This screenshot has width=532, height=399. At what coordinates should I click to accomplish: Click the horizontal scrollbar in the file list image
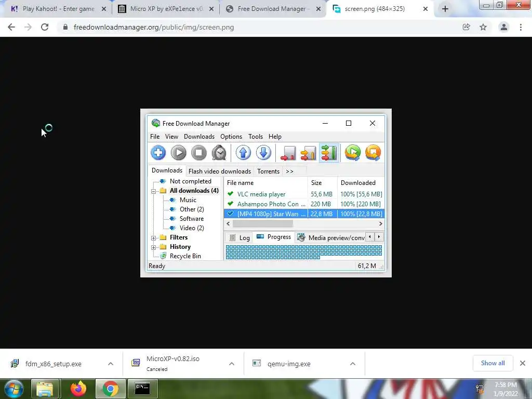(304, 223)
